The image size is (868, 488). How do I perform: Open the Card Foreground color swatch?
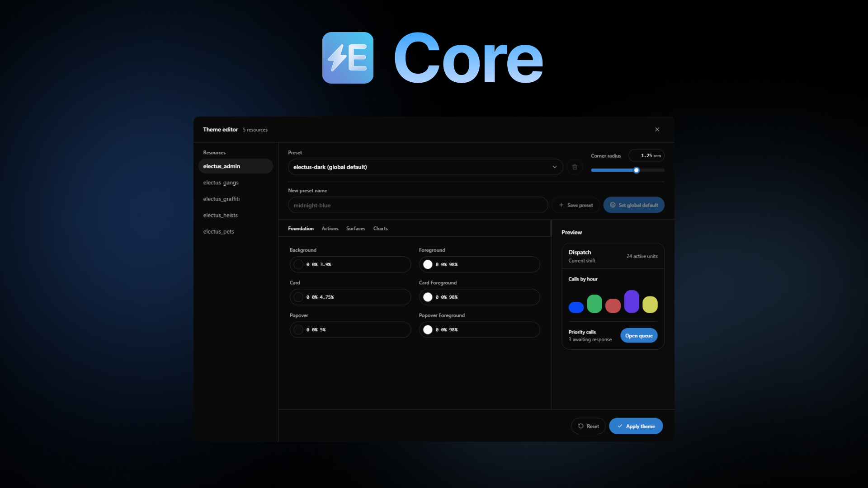(428, 297)
